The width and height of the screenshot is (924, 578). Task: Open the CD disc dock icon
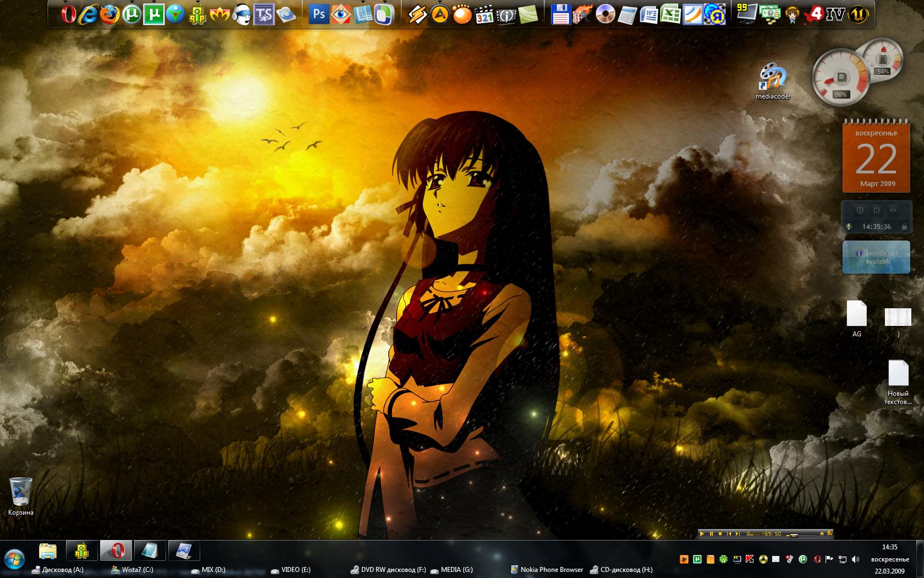tap(604, 14)
